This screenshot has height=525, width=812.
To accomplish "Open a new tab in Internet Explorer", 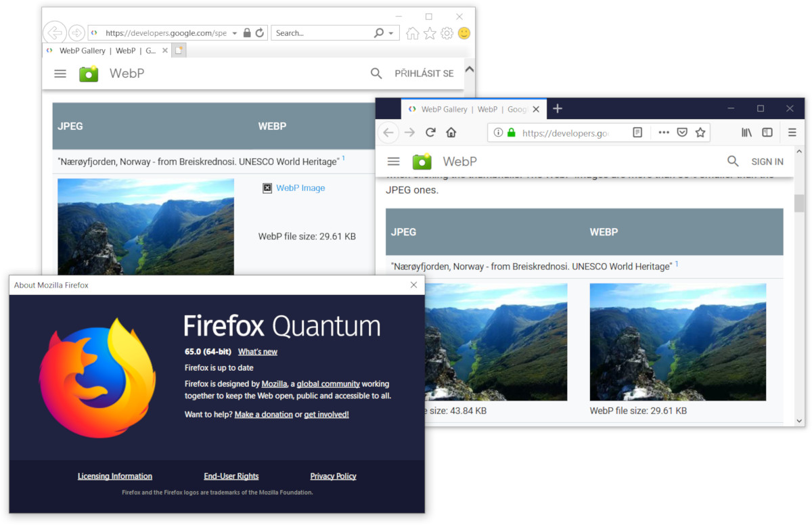I will click(x=179, y=51).
